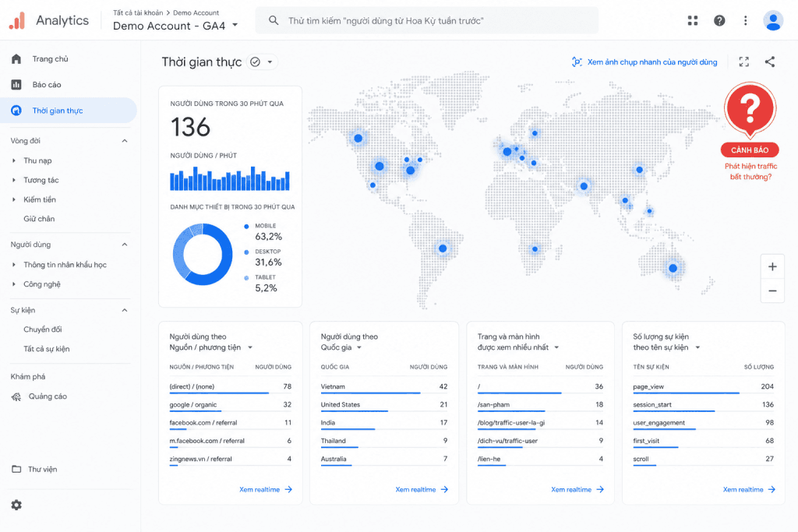Screen dimensions: 798x532
Task: Click the Analytics logo icon
Action: click(17, 21)
